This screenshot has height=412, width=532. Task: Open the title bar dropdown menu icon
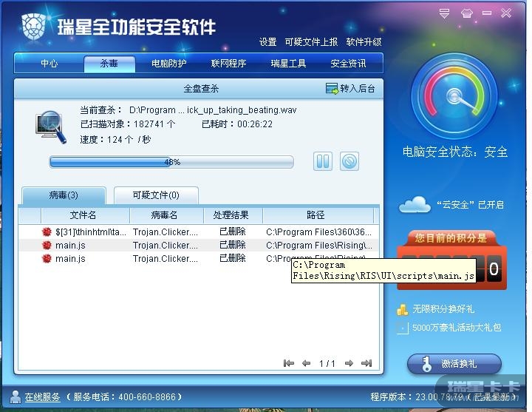[x=444, y=13]
